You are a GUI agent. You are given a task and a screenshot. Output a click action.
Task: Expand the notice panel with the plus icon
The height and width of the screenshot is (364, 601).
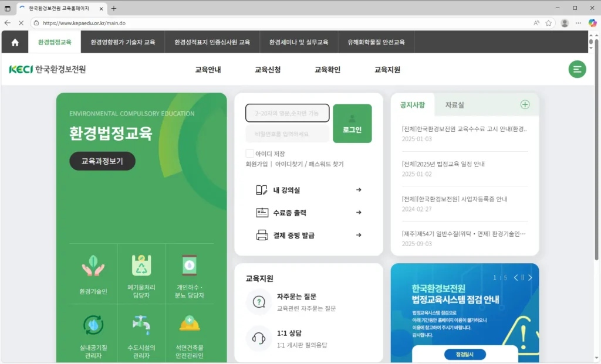[525, 104]
